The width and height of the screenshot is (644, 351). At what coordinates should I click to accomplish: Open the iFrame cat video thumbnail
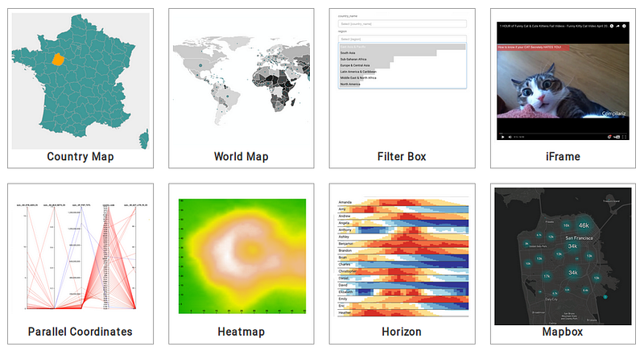(x=563, y=81)
